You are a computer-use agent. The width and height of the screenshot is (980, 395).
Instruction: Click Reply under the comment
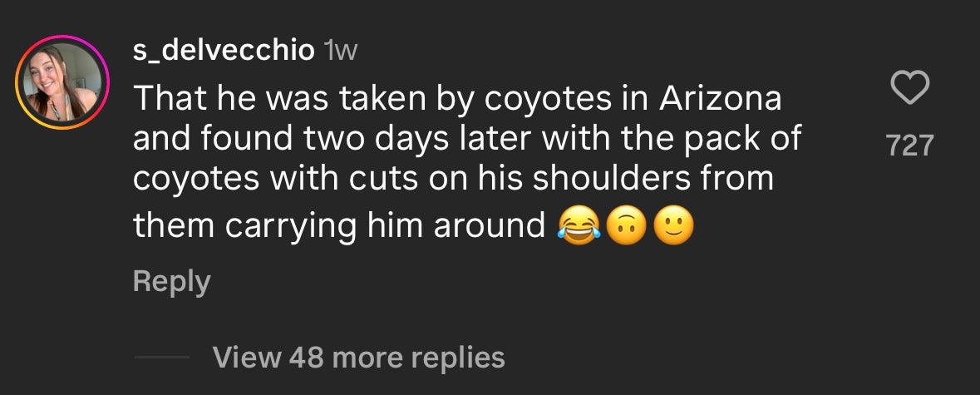pos(171,281)
